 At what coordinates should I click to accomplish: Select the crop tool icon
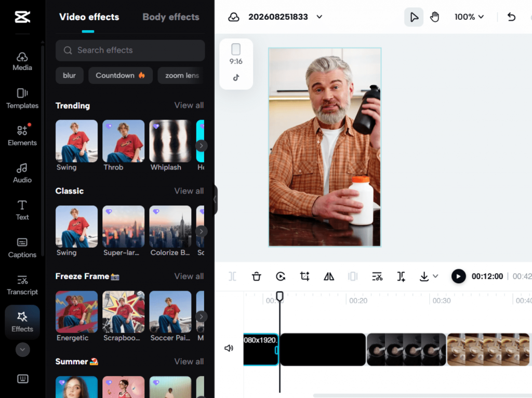click(x=304, y=277)
